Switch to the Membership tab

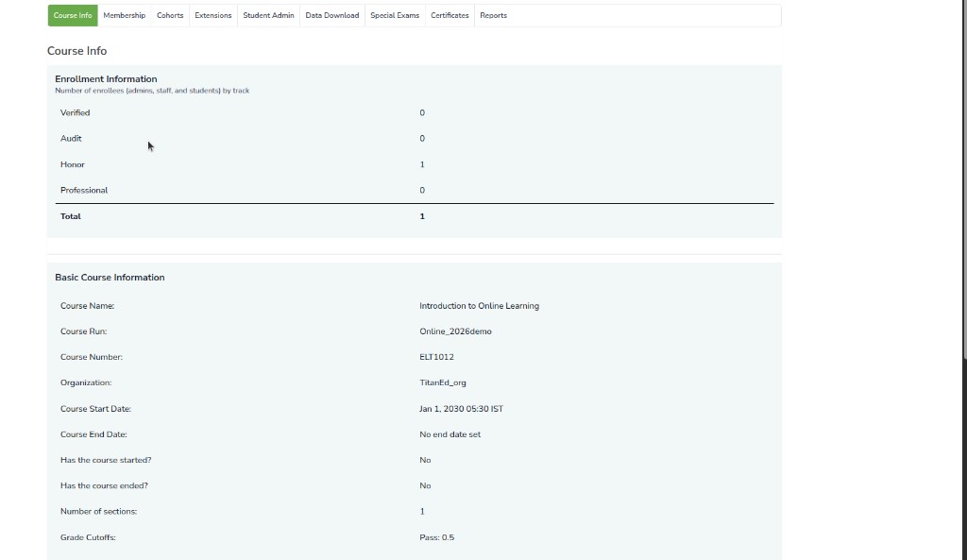(x=124, y=15)
